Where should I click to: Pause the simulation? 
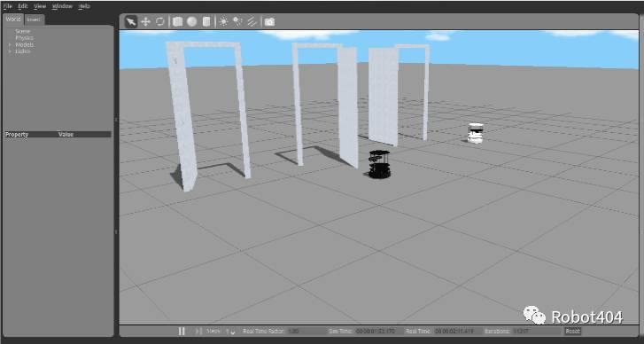click(182, 331)
